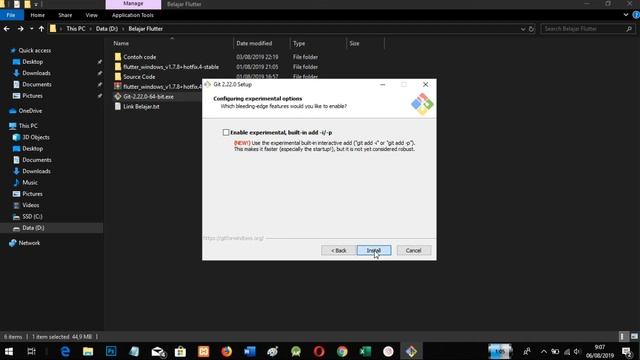The height and width of the screenshot is (360, 640).
Task: Open recent locations dropdown arrow
Action: point(31,29)
